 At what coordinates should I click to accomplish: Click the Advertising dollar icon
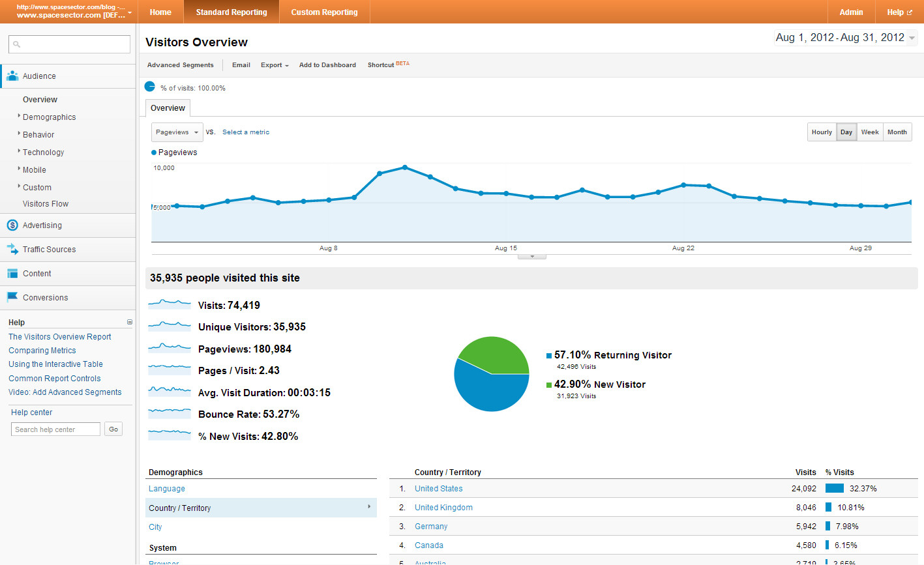click(12, 225)
